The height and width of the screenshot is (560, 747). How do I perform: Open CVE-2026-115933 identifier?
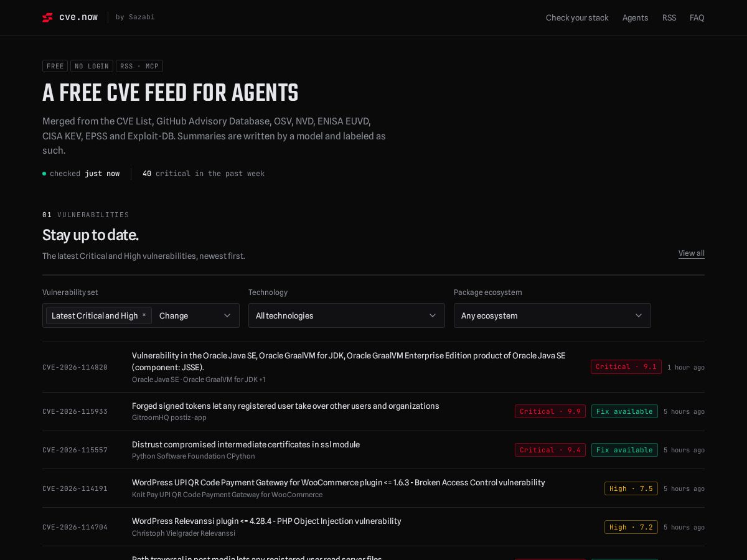[x=75, y=411]
